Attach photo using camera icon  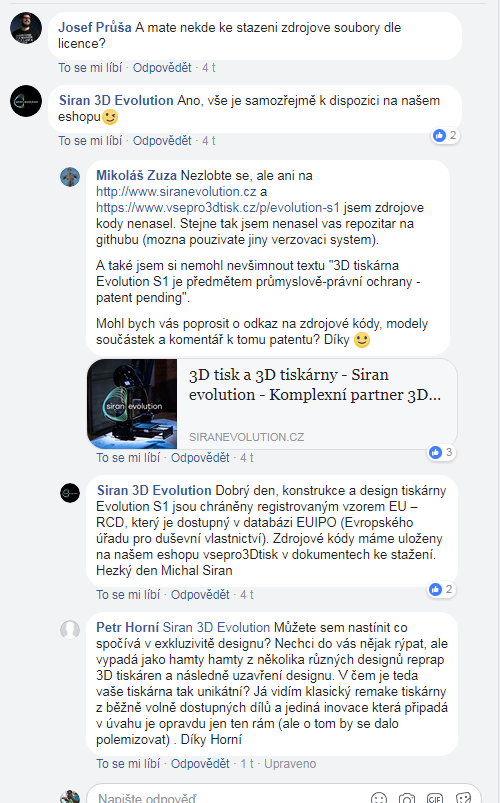(x=407, y=798)
